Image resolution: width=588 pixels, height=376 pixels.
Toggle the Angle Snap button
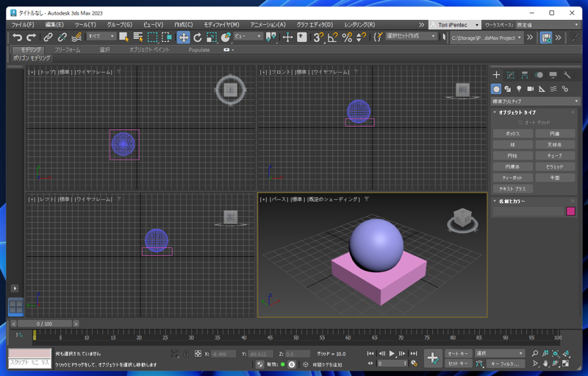[x=333, y=37]
